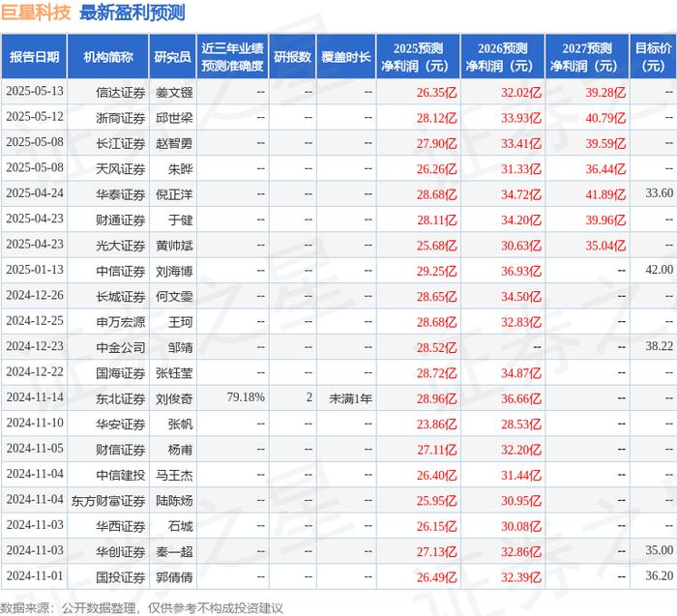Click researcher 张钰莹
Screen dimensions: 677x616
click(174, 373)
